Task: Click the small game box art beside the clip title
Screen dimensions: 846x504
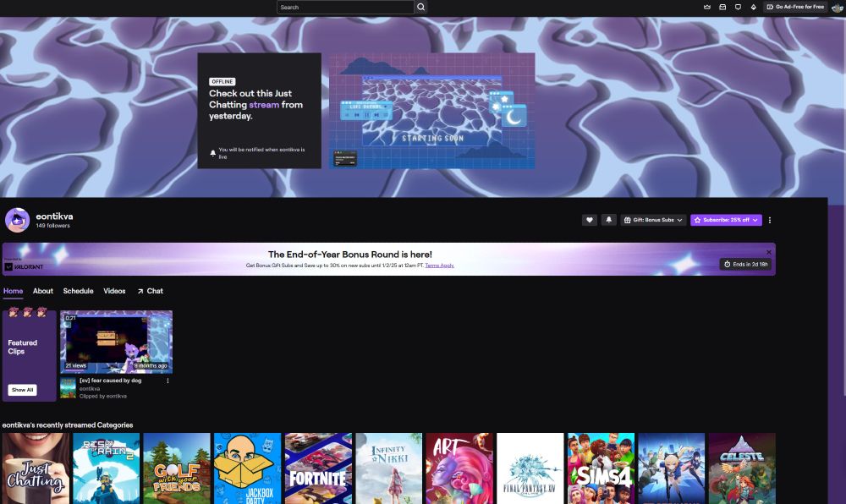Action: pyautogui.click(x=68, y=388)
